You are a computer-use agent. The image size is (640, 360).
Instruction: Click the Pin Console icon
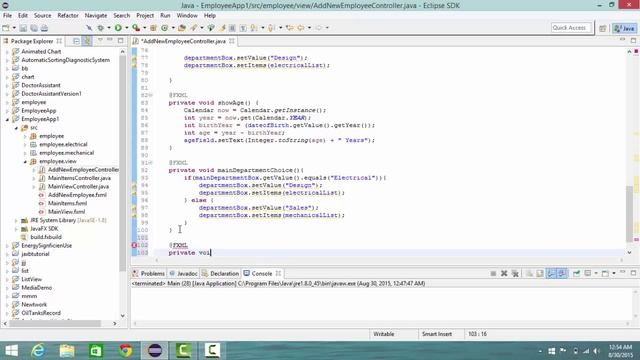click(576, 273)
